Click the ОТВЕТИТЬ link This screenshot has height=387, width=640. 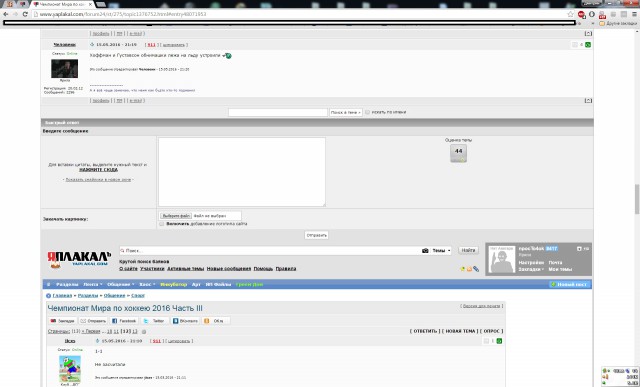[425, 331]
